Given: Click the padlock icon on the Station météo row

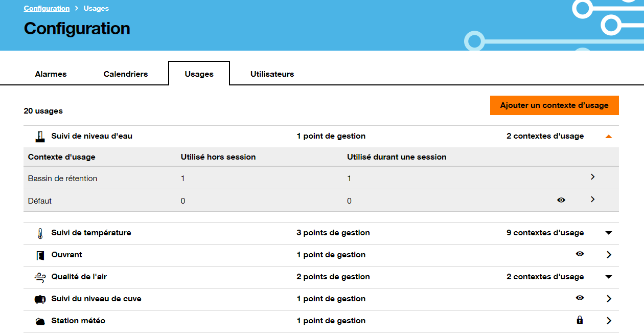Looking at the screenshot, I should point(580,321).
